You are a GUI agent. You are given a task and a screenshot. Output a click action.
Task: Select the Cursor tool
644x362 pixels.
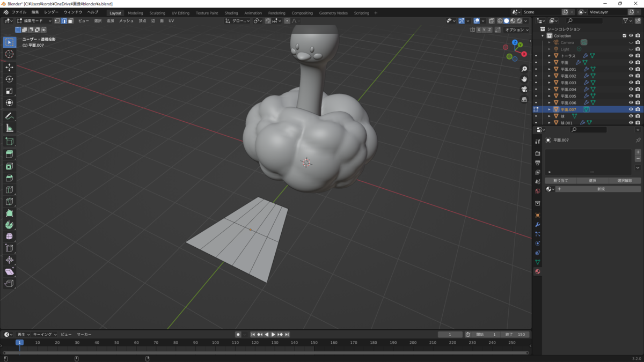[9, 54]
